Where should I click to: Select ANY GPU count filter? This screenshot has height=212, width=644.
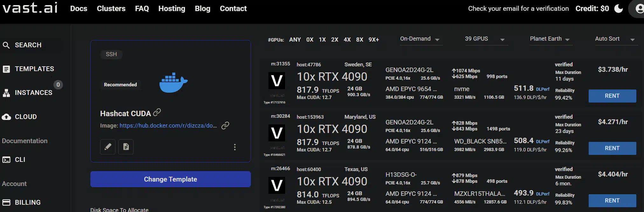pos(295,40)
